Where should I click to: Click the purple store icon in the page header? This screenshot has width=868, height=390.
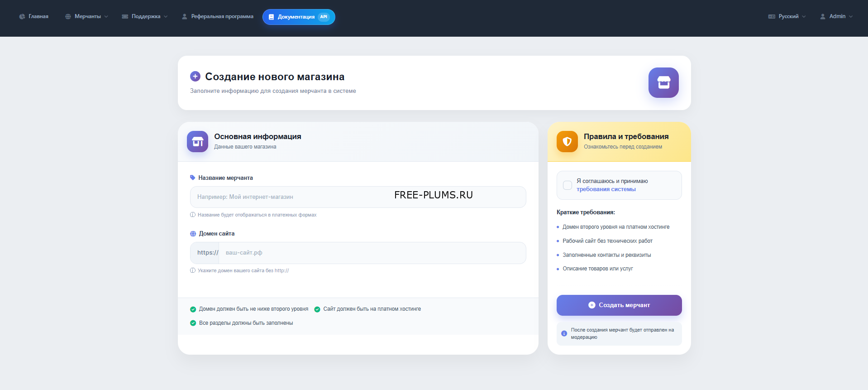663,82
